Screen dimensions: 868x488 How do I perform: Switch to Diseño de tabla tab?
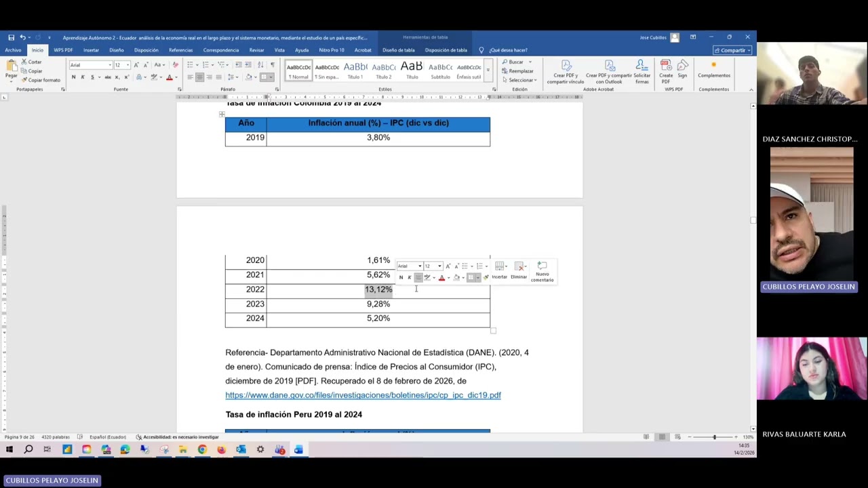398,50
